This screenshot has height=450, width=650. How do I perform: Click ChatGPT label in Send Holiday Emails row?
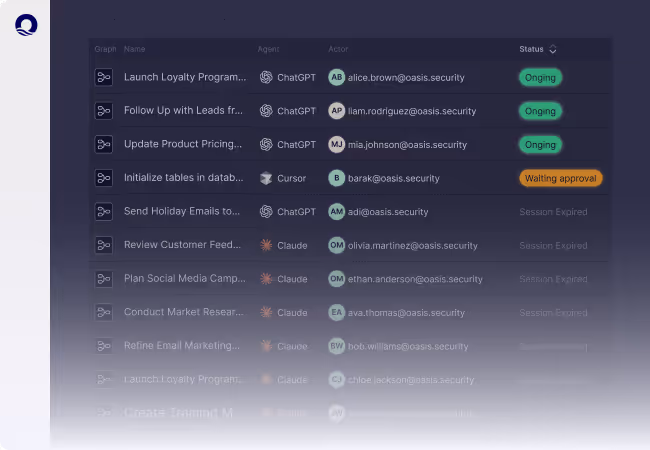(296, 212)
